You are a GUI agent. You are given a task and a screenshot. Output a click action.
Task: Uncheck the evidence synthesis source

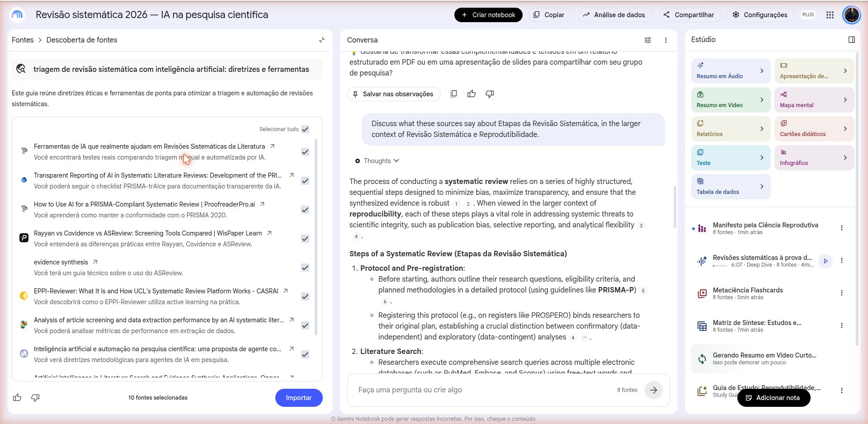point(305,268)
